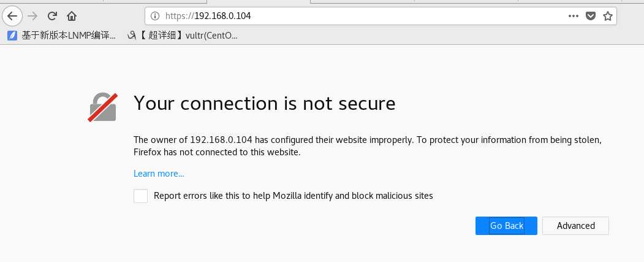This screenshot has height=262, width=644.
Task: Click the blue feather favicon in bookmarks bar
Action: [12, 36]
